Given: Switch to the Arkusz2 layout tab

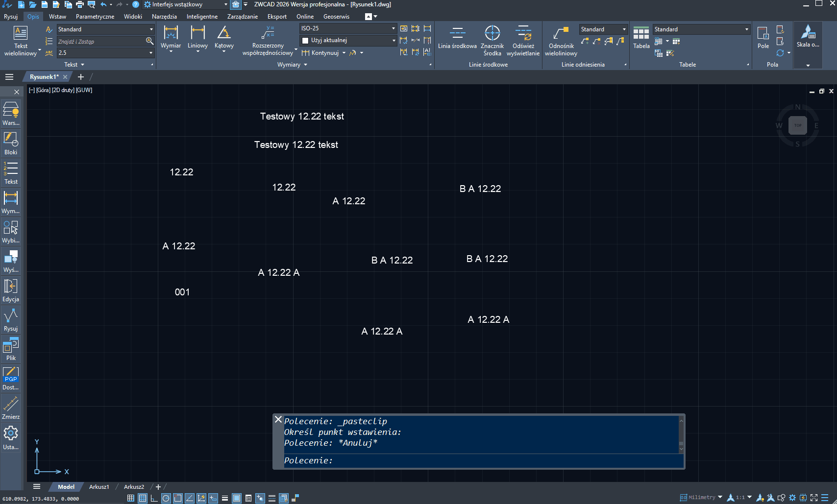Looking at the screenshot, I should point(134,487).
